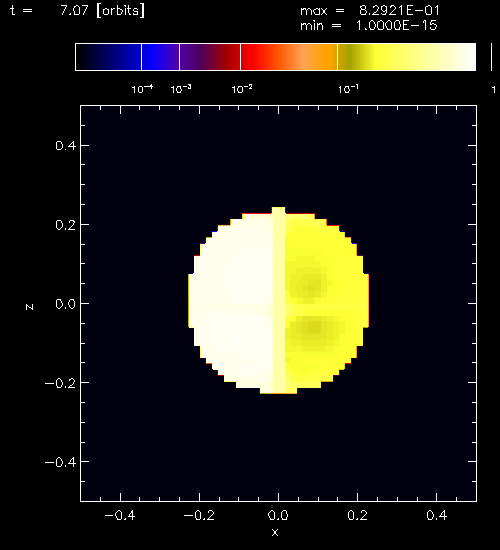Click the 0.4 tick label on z axis
Screen dimensions: 500x550
tap(66, 146)
